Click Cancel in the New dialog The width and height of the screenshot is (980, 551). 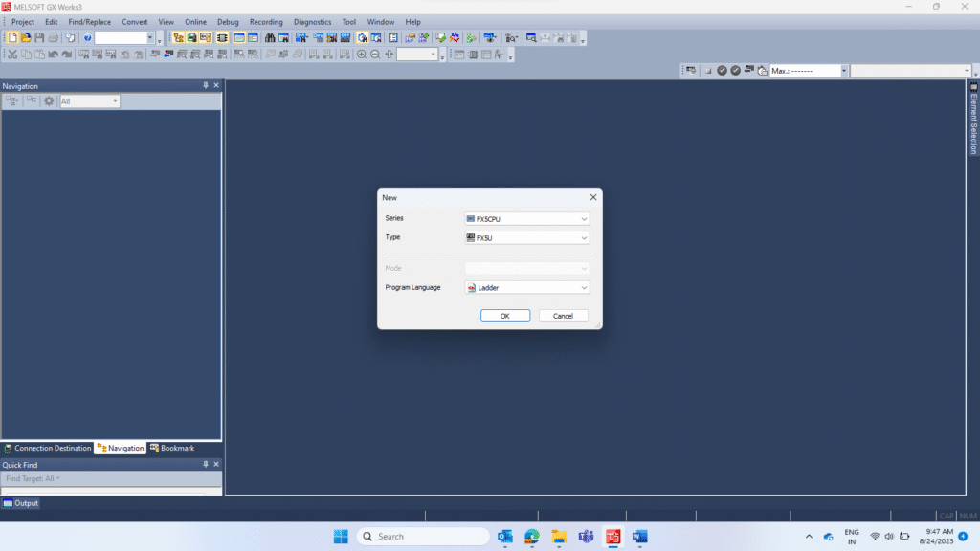pyautogui.click(x=563, y=316)
